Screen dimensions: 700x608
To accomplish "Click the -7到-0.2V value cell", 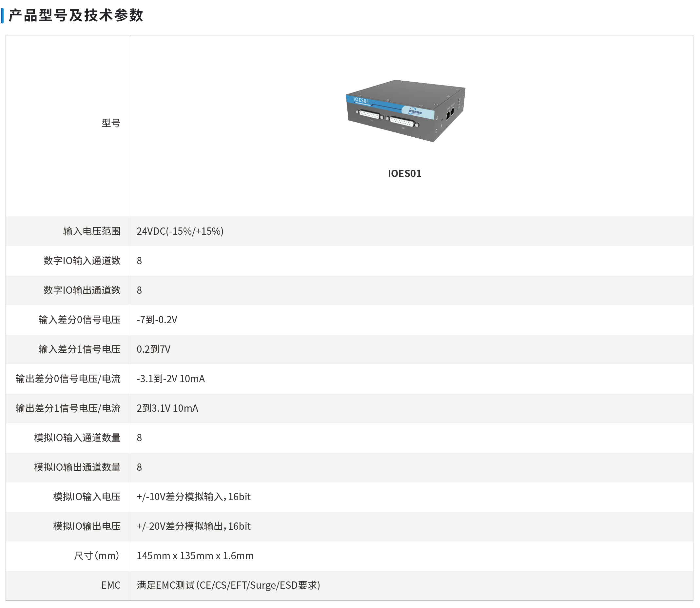I will click(157, 320).
